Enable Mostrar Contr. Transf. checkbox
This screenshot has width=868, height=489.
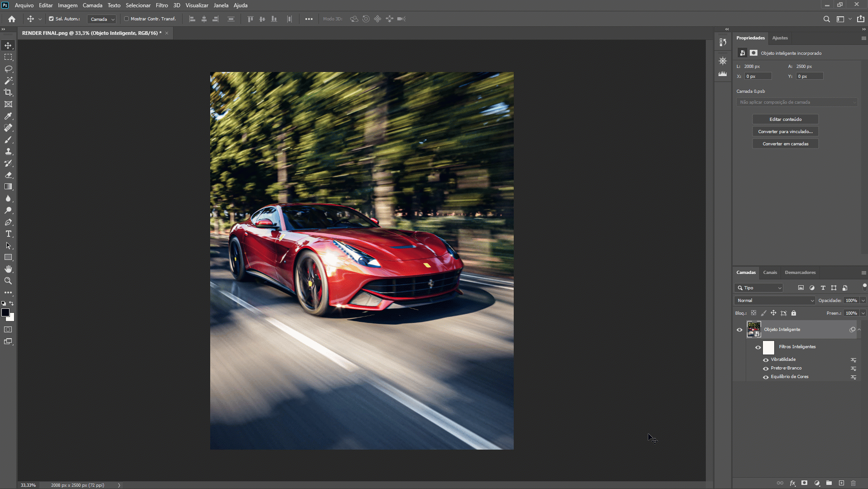(126, 19)
